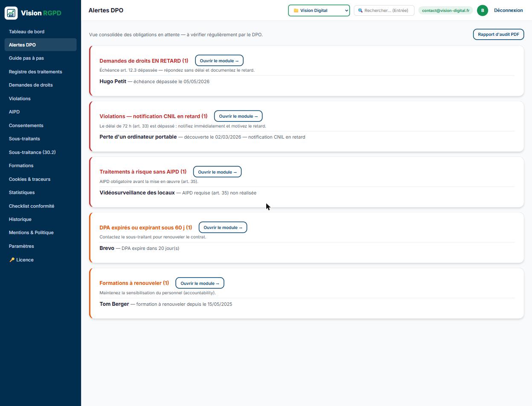
Task: Click Violations — notification CNIL en retard heading
Action: [154, 116]
